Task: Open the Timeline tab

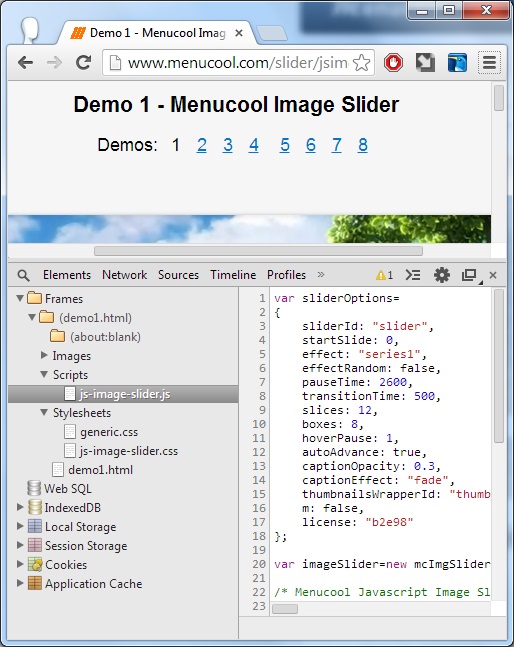Action: [x=233, y=275]
